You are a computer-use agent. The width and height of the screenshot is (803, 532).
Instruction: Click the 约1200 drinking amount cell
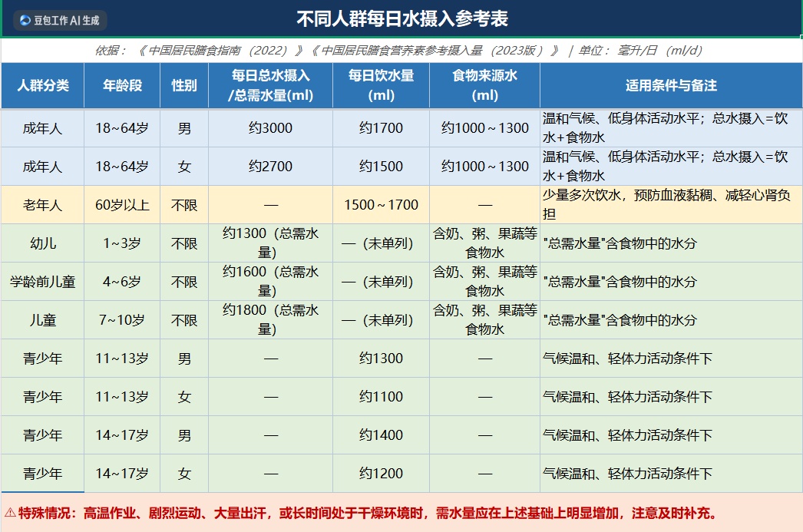[381, 474]
